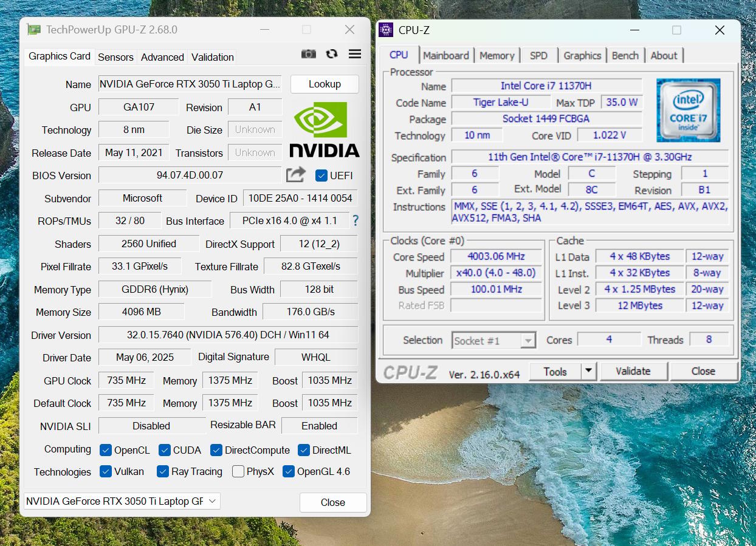Image resolution: width=756 pixels, height=546 pixels.
Task: Click the Package Socket 1449 FCBGA value
Action: (546, 118)
